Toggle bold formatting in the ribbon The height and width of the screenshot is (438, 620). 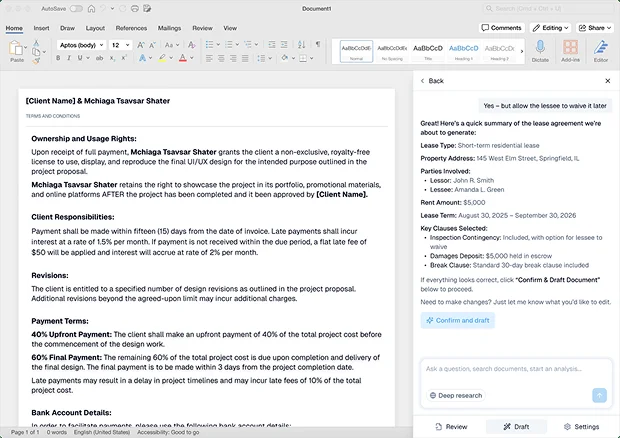59,59
